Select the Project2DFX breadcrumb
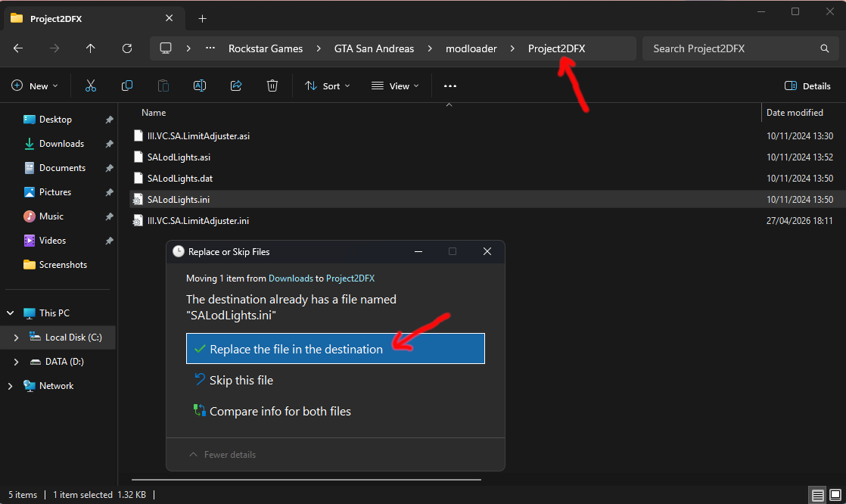 556,48
